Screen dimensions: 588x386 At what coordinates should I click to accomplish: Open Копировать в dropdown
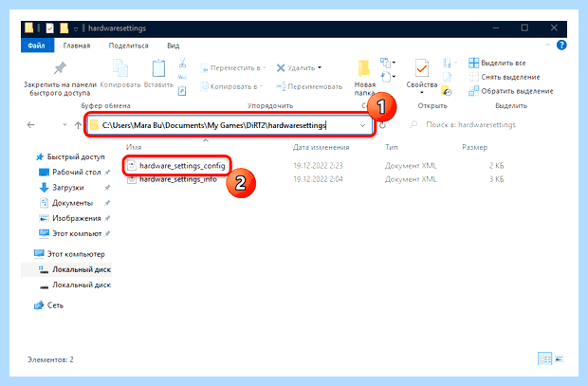[231, 86]
